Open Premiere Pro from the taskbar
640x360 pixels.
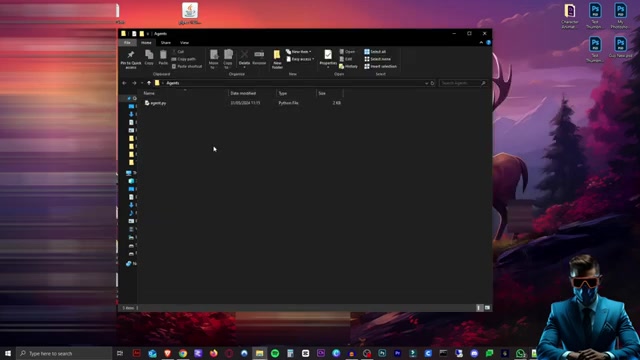point(398,353)
